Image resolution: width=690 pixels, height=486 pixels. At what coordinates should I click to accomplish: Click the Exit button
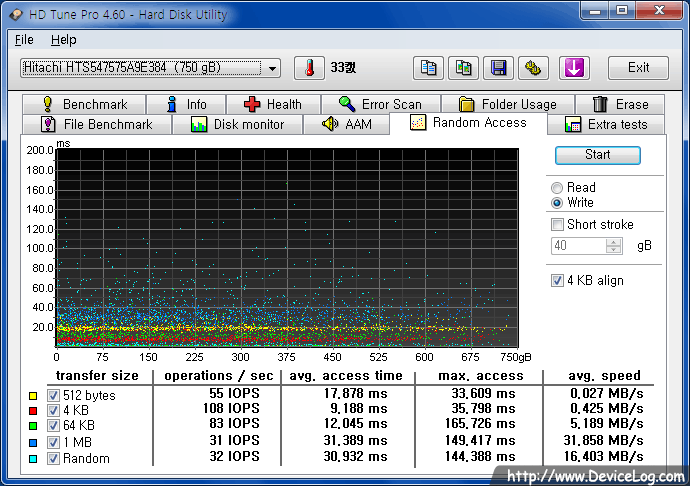coord(638,68)
